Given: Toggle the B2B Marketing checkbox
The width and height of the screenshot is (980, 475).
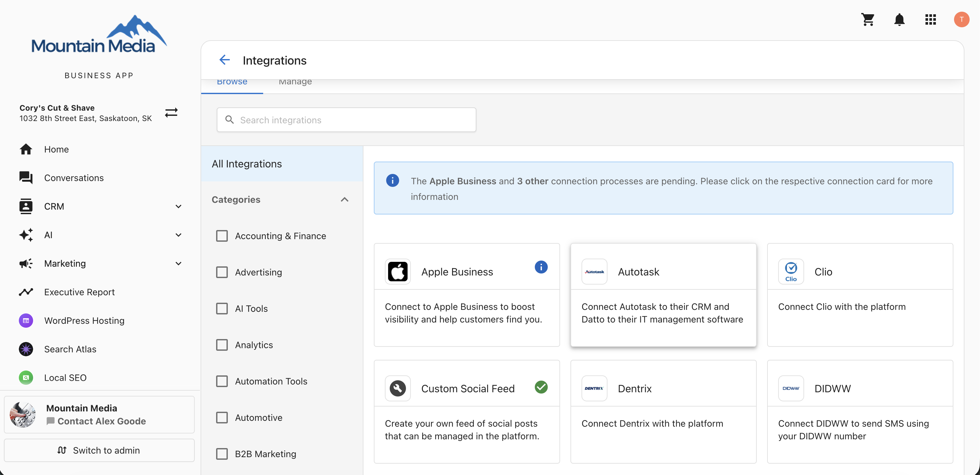Looking at the screenshot, I should [222, 454].
